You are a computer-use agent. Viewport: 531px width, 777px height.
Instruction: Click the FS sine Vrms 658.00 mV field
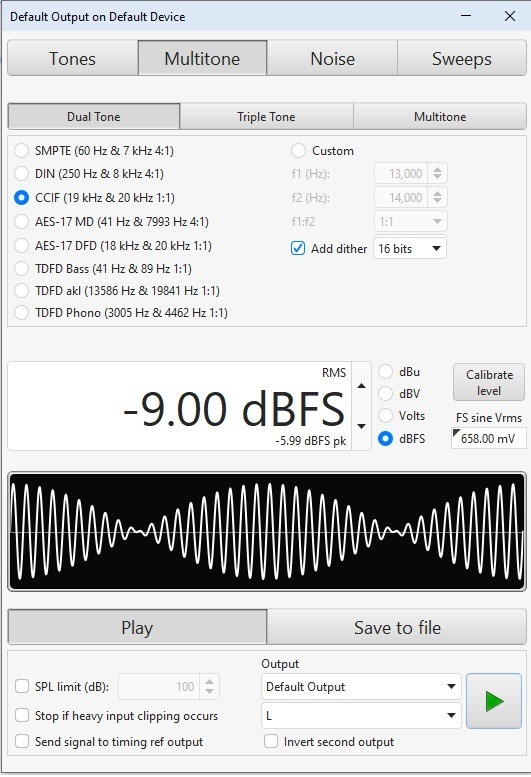tap(488, 438)
